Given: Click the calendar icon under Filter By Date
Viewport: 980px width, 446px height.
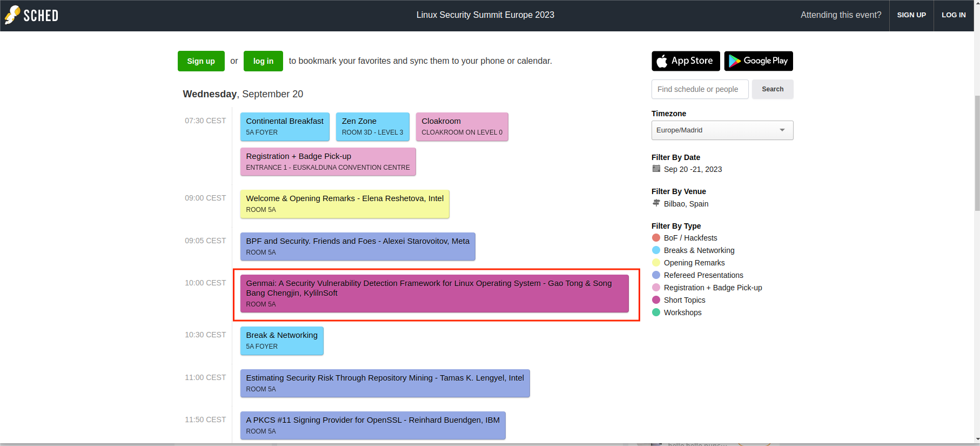Looking at the screenshot, I should (656, 169).
